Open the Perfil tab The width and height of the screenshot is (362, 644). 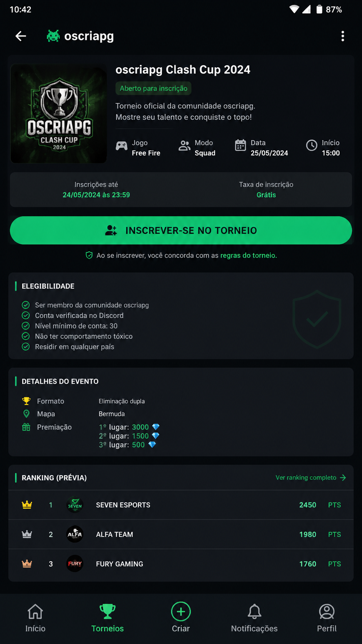point(327,618)
